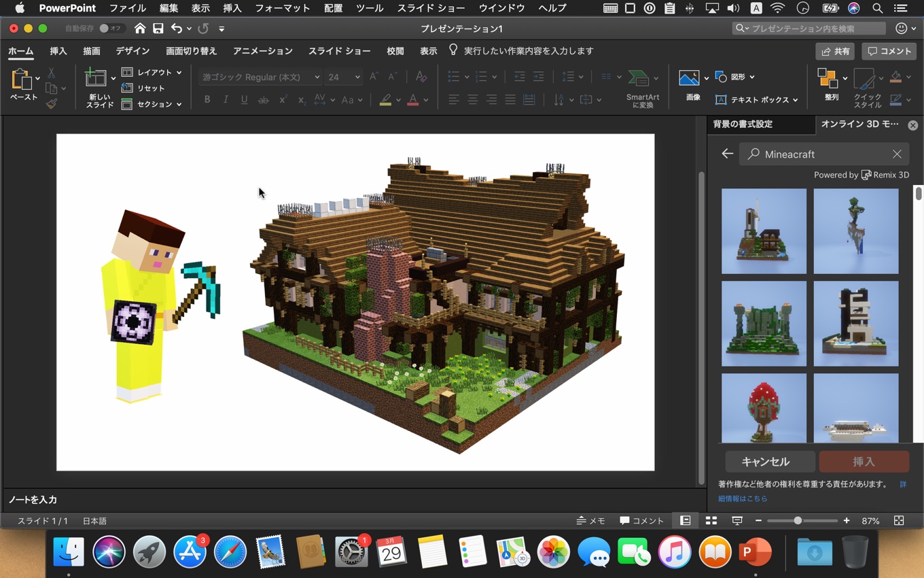Viewport: 924px width, 578px height.
Task: Toggle Bold formatting
Action: (x=207, y=100)
